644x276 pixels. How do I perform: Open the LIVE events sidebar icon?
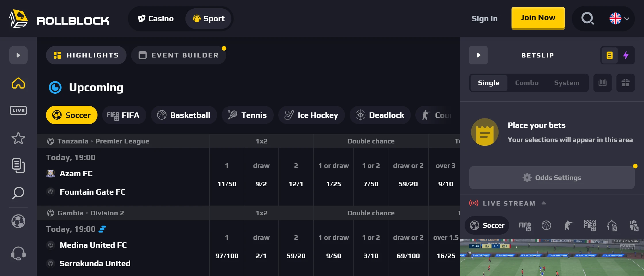pos(18,110)
